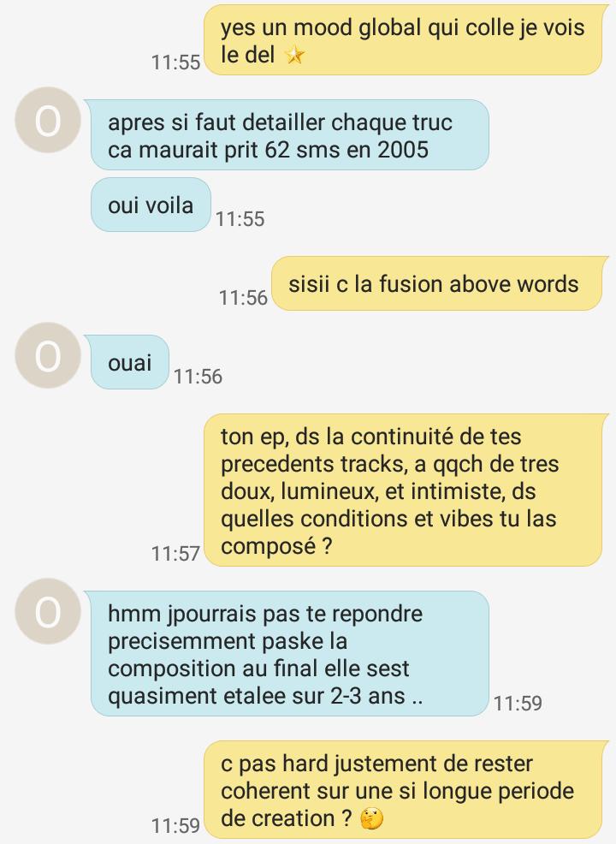The width and height of the screenshot is (616, 844).
Task: Tap the avatar next to 'ouai' message
Action: click(x=48, y=355)
